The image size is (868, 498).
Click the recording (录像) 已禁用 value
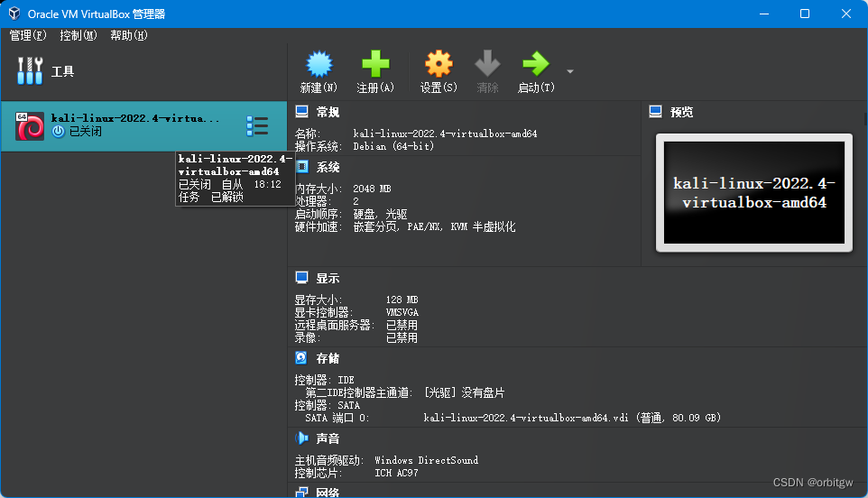tap(402, 337)
